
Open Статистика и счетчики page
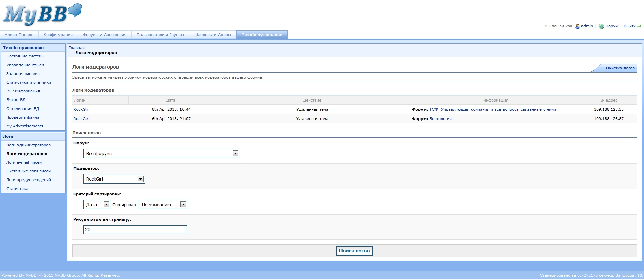tap(29, 82)
